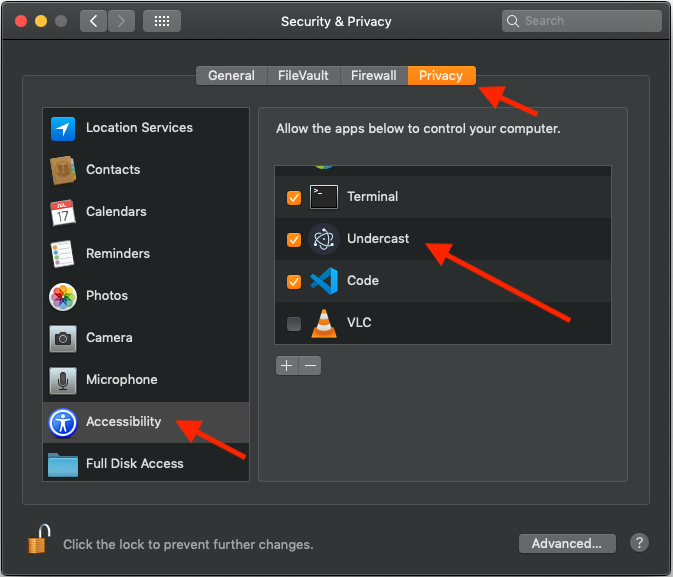The width and height of the screenshot is (673, 577).
Task: Select the VLC app name
Action: [359, 323]
